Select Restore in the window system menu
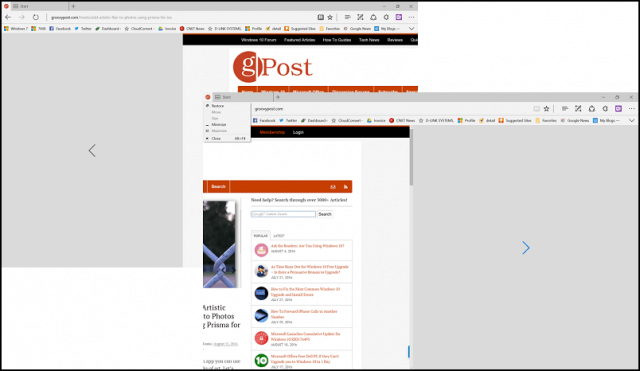The height and width of the screenshot is (371, 640). tap(218, 106)
